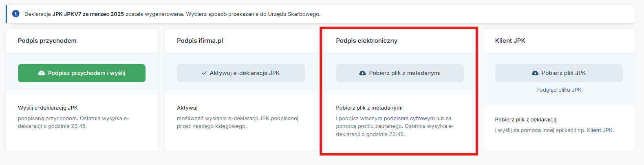Click the checkmark icon beside Aktywuj e-deklaracje JPK
644x165 pixels.
(204, 73)
